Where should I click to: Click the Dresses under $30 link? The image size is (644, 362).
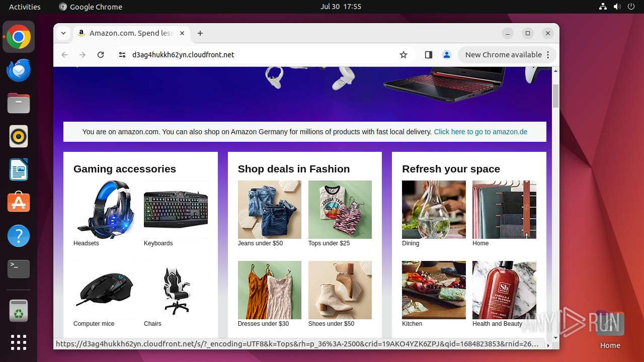coord(263,324)
